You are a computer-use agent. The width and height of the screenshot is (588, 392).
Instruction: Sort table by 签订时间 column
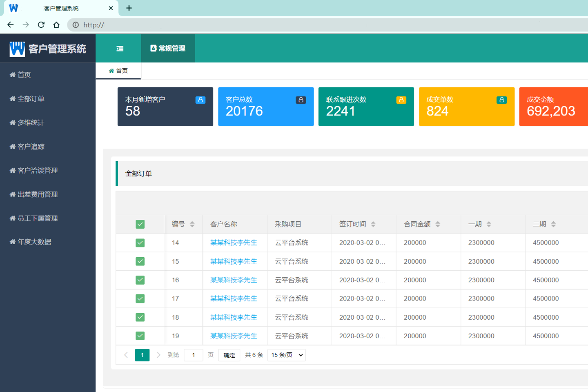(373, 224)
